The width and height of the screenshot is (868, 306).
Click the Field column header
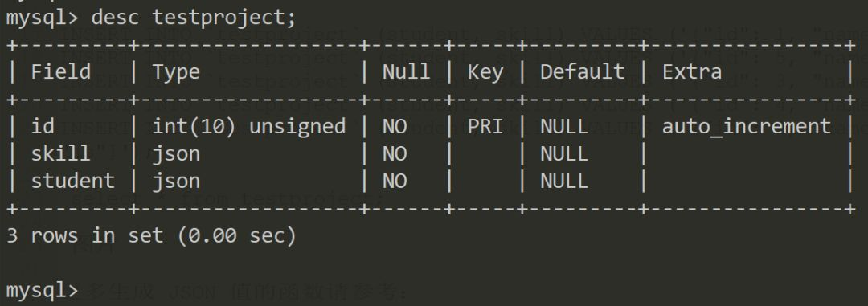(61, 71)
